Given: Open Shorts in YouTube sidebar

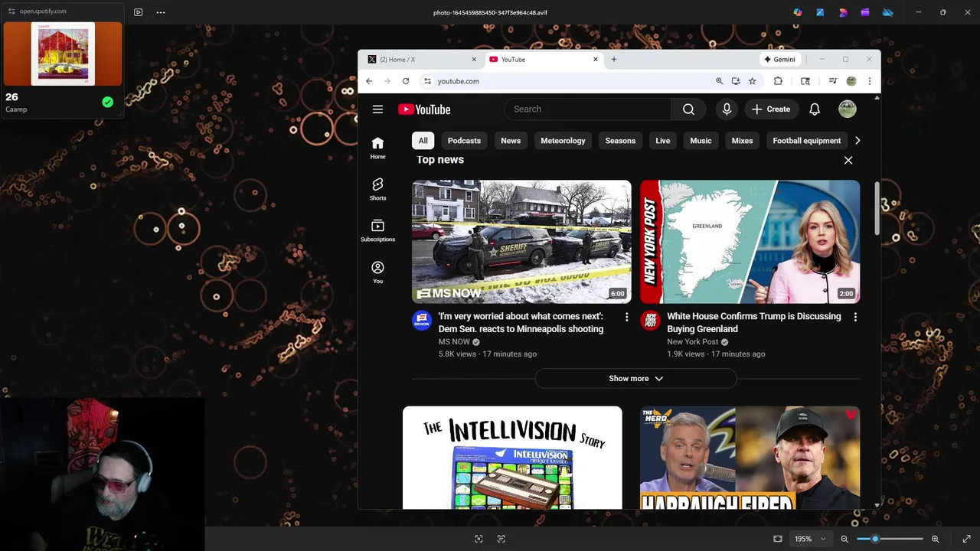Looking at the screenshot, I should (x=377, y=189).
